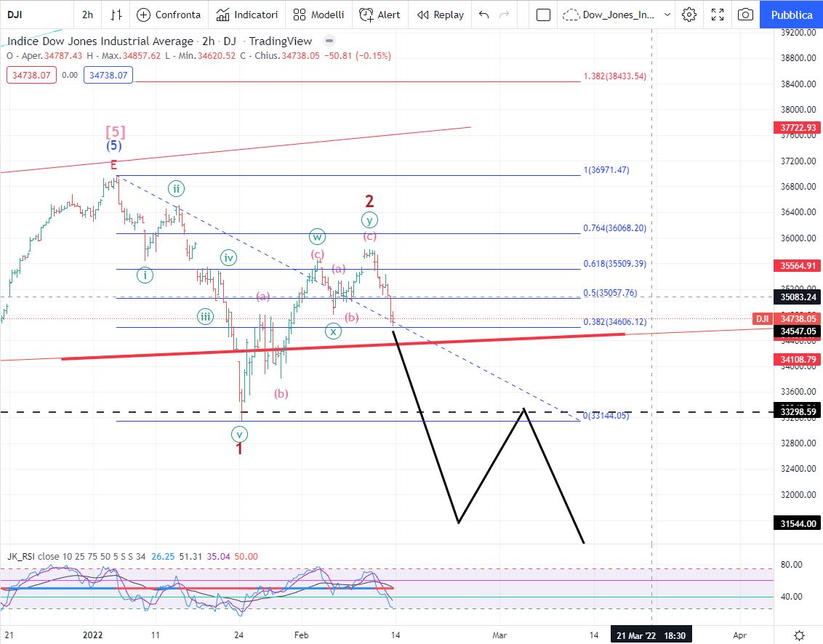The width and height of the screenshot is (823, 644).
Task: Collapse the chart legend with the oval toggle
Action: click(329, 41)
